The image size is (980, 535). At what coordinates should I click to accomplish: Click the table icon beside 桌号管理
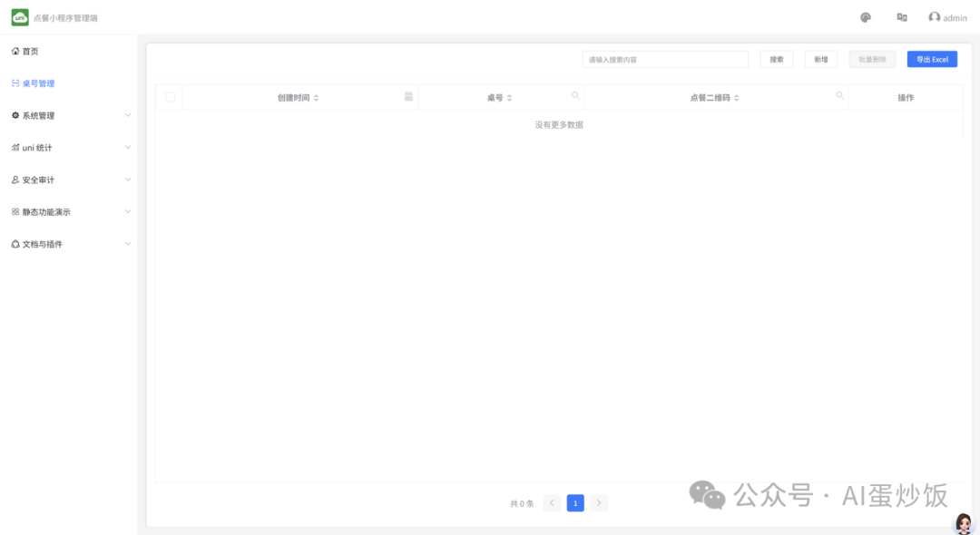15,83
